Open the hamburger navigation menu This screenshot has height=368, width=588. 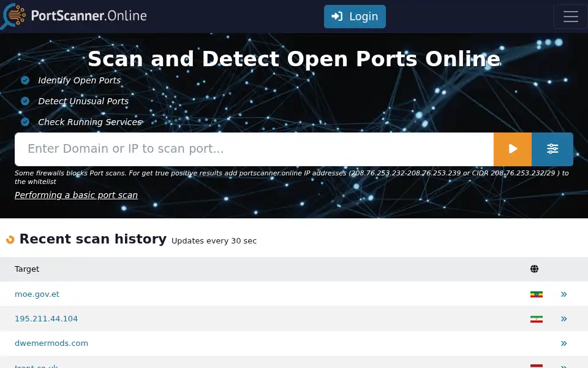pyautogui.click(x=570, y=17)
